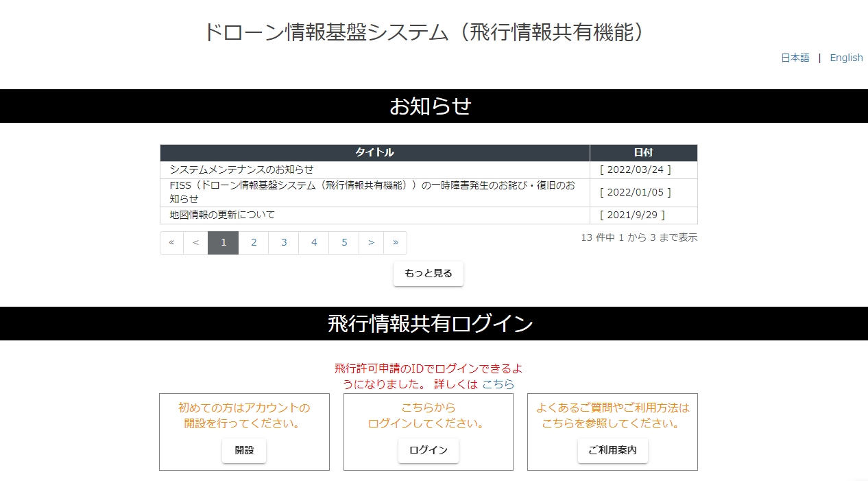Open page 2 of notices
Viewport: 868px width, 481px height.
(x=254, y=243)
